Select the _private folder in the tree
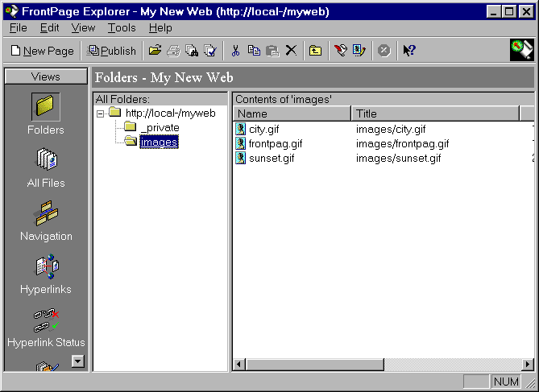 (160, 127)
